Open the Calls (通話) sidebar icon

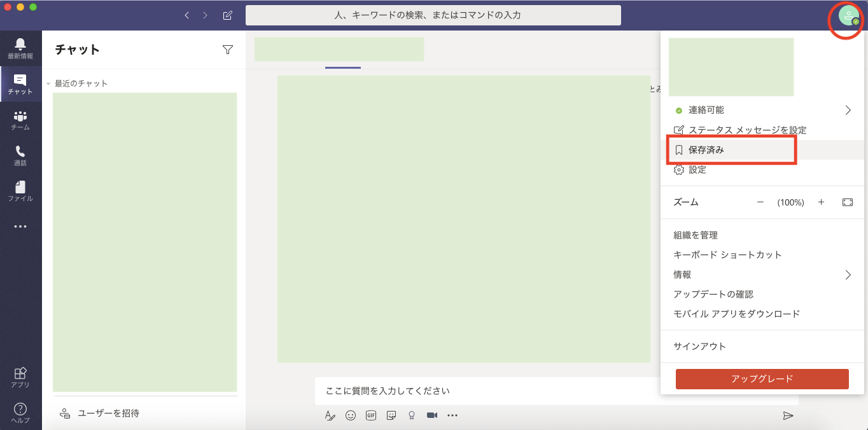pos(20,155)
